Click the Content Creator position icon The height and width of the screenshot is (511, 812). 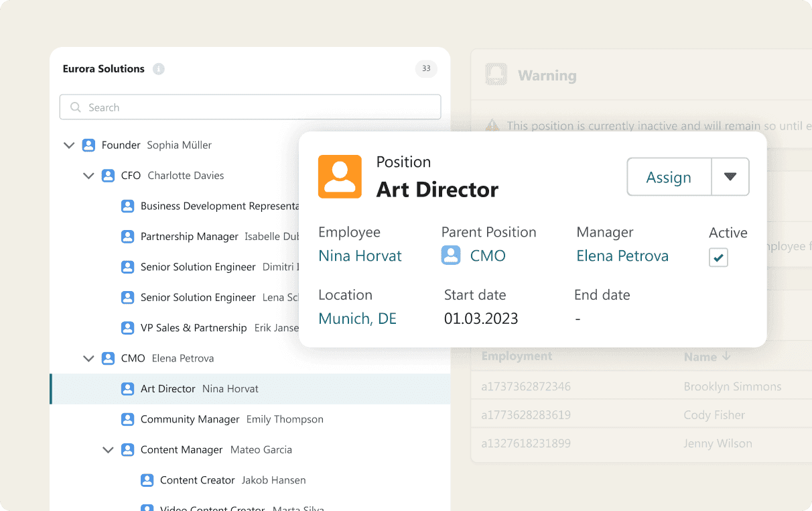147,480
